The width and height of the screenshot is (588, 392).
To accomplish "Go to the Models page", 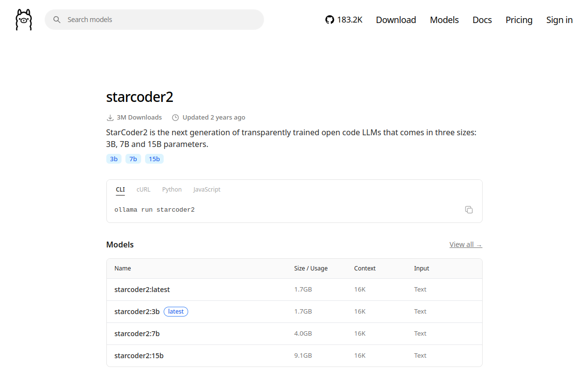I will pos(444,20).
